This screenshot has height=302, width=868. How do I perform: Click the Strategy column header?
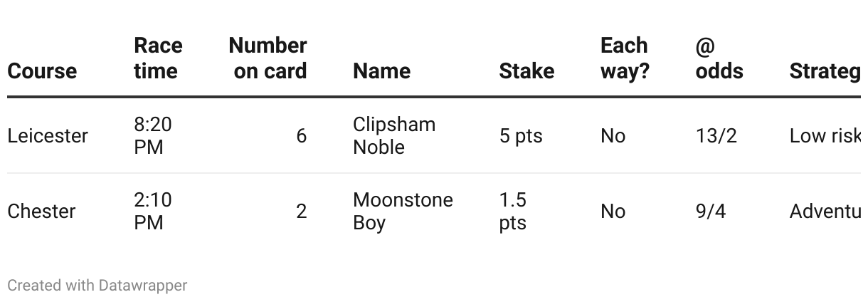point(825,71)
